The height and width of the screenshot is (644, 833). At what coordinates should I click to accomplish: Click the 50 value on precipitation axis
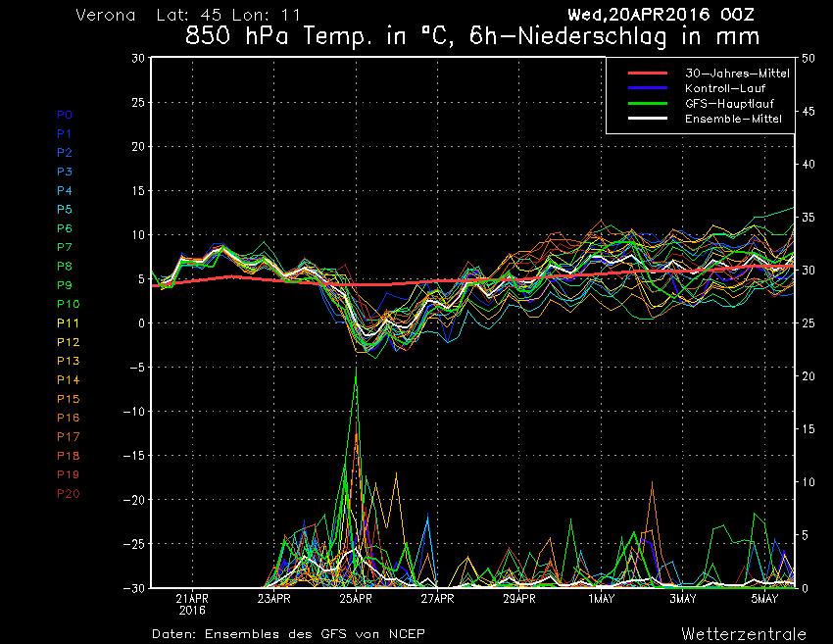(x=808, y=58)
